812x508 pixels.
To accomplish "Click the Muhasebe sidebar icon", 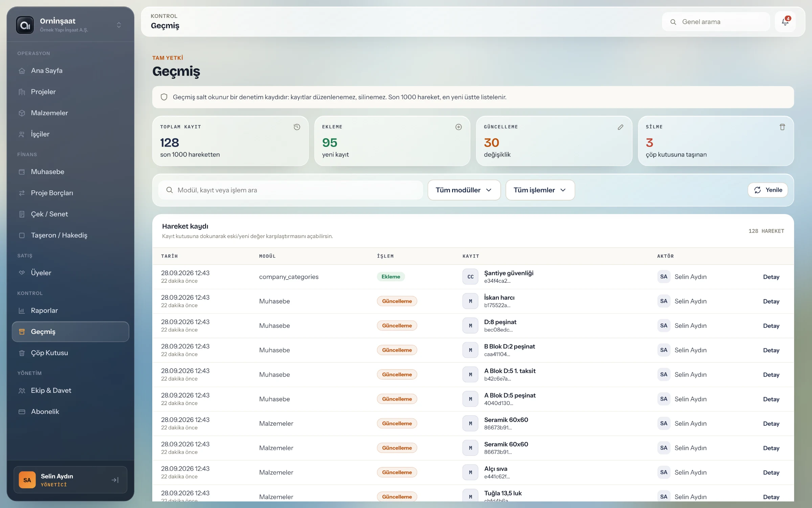I will pyautogui.click(x=22, y=172).
